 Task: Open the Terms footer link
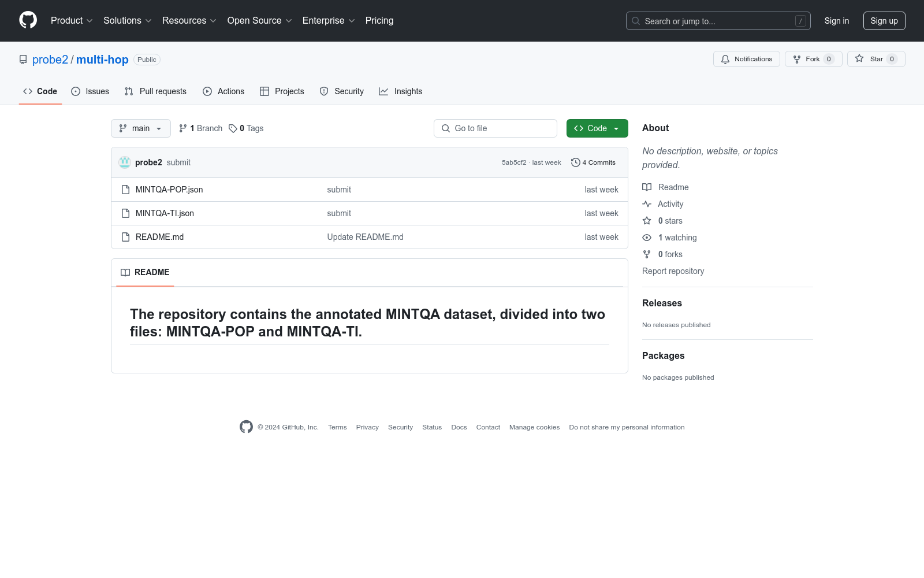tap(337, 427)
